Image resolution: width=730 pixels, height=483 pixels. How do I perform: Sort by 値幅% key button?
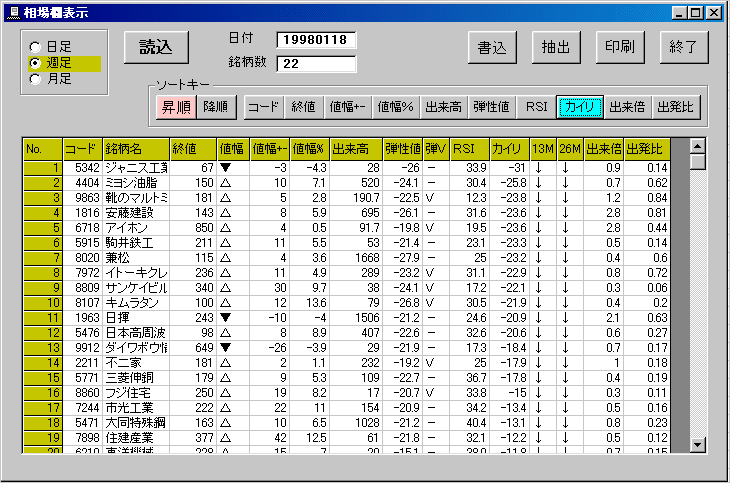tap(396, 107)
